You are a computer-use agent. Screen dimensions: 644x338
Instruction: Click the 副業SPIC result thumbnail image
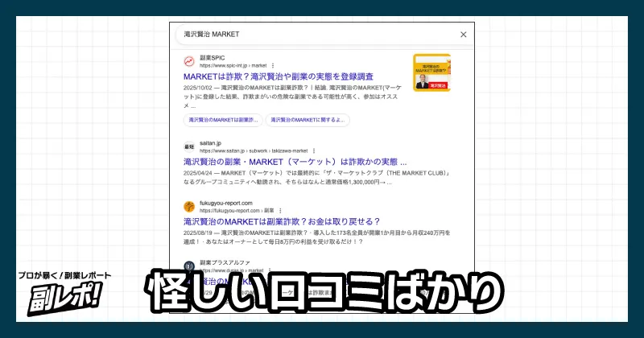point(431,72)
